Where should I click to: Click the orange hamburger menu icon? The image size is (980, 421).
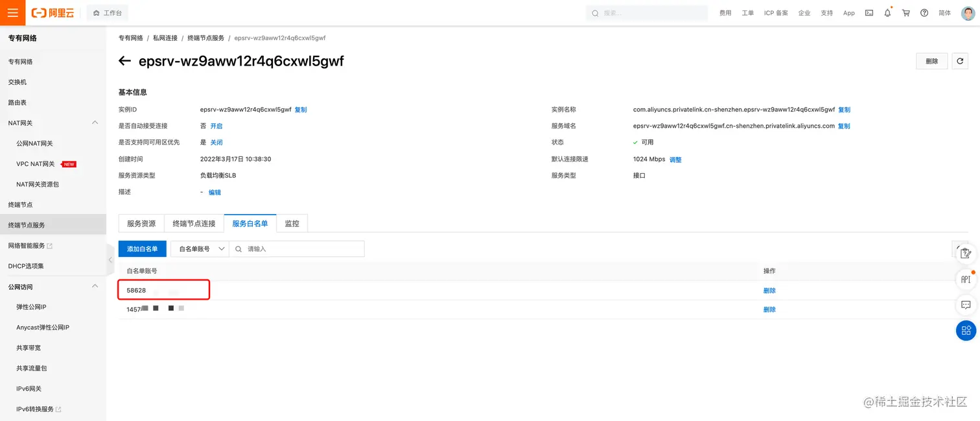[x=12, y=12]
